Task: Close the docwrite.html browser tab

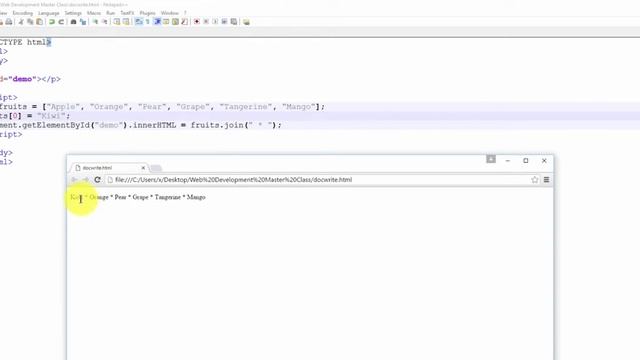Action: [143, 168]
